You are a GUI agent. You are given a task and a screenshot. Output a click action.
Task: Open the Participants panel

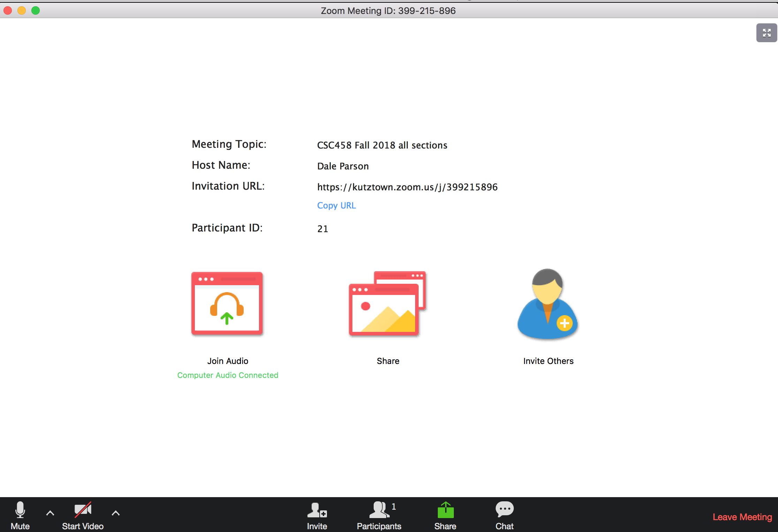coord(379,516)
